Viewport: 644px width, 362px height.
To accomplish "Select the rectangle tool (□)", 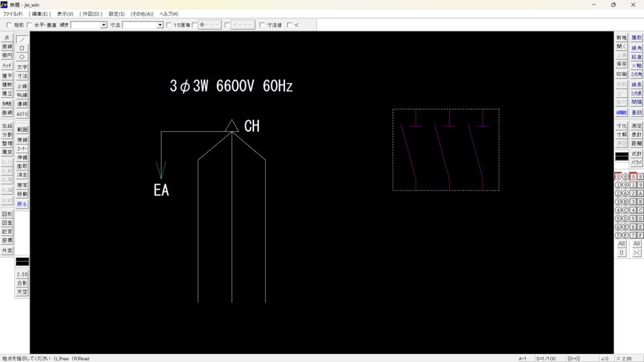I will (22, 48).
